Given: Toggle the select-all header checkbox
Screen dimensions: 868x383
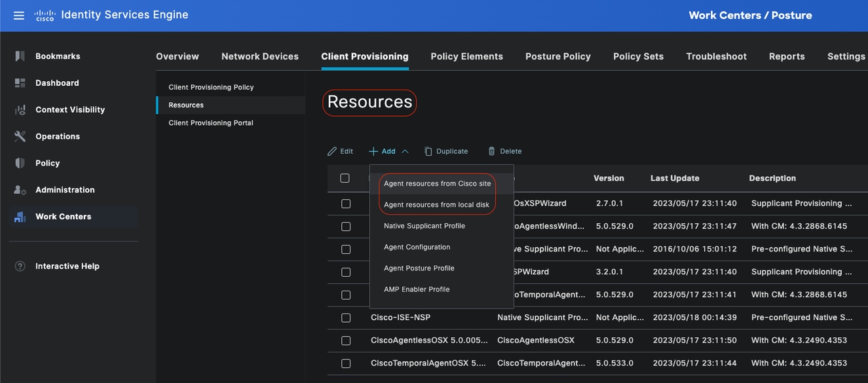Looking at the screenshot, I should 345,178.
